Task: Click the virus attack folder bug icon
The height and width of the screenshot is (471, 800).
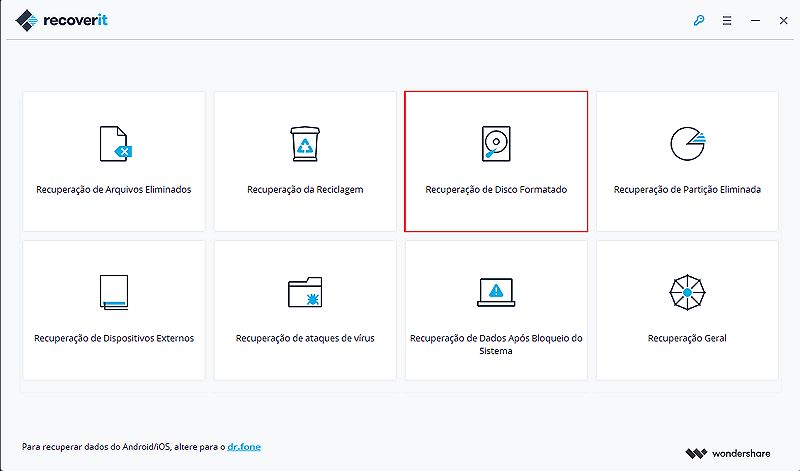Action: (305, 292)
